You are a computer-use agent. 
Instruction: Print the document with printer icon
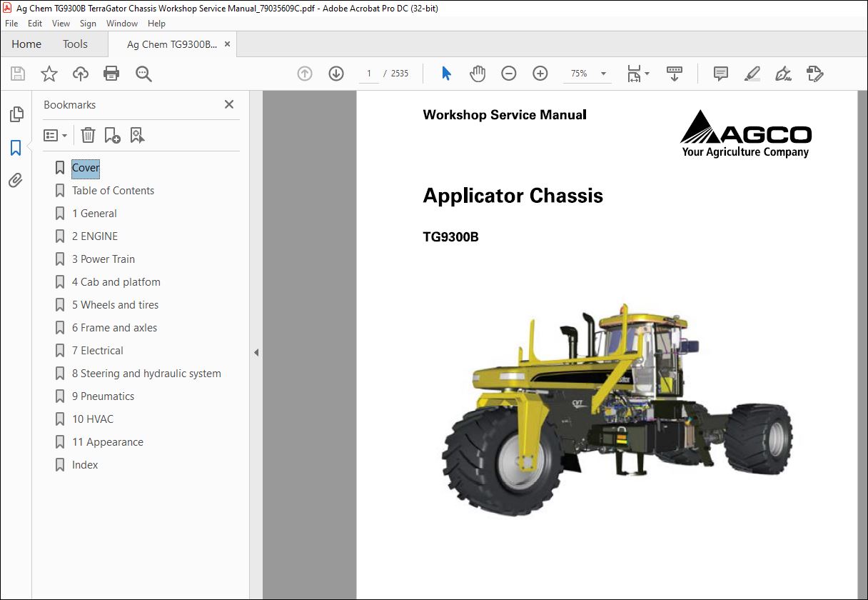point(111,74)
